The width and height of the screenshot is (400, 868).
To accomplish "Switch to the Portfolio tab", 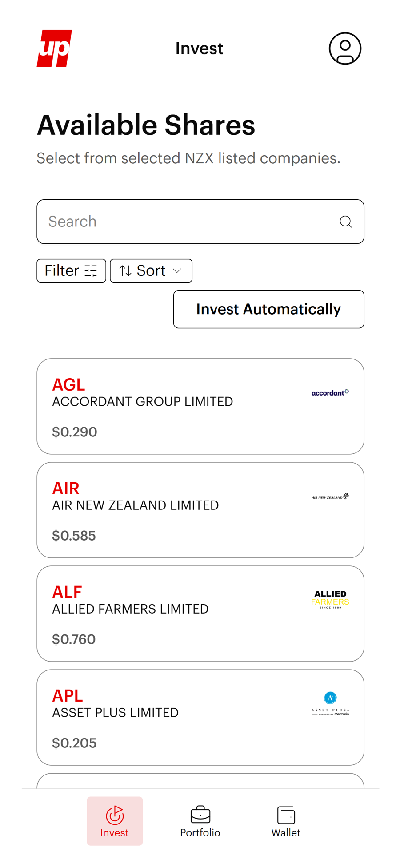I will (x=200, y=822).
